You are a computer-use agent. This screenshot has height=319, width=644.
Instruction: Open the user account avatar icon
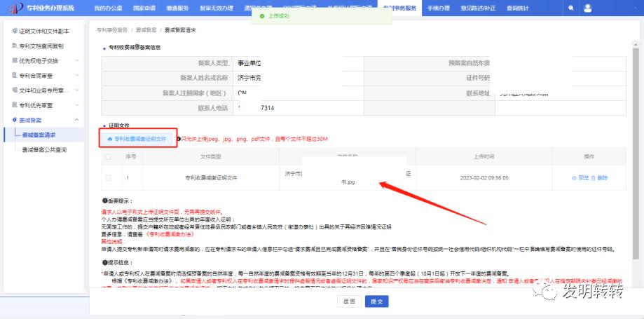588,8
